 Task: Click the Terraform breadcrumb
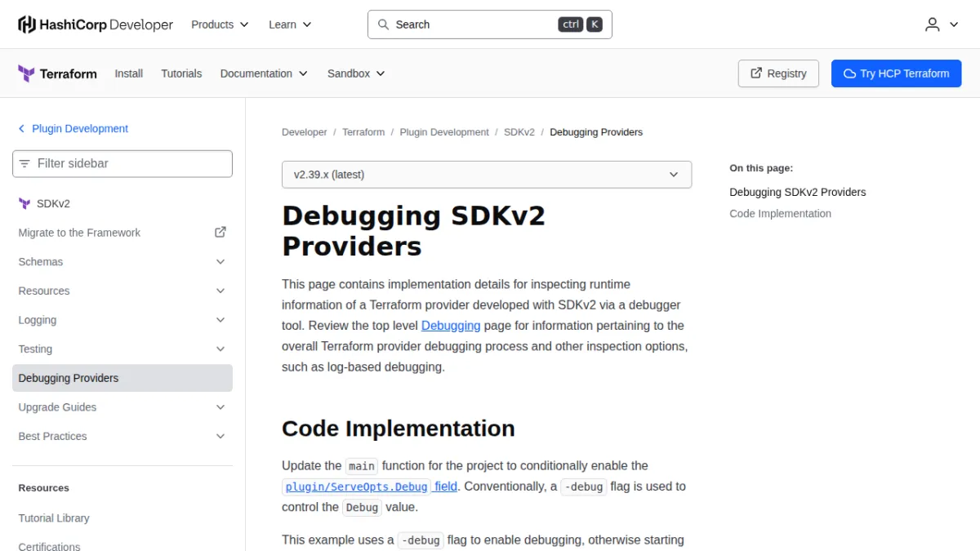pyautogui.click(x=363, y=132)
